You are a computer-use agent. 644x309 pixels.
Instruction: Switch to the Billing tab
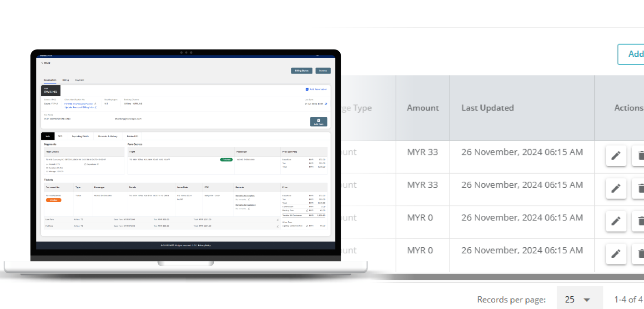coord(65,80)
